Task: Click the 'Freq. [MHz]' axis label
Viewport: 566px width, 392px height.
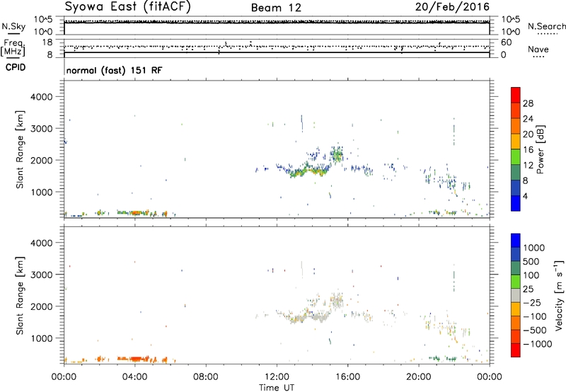Action: click(x=13, y=48)
